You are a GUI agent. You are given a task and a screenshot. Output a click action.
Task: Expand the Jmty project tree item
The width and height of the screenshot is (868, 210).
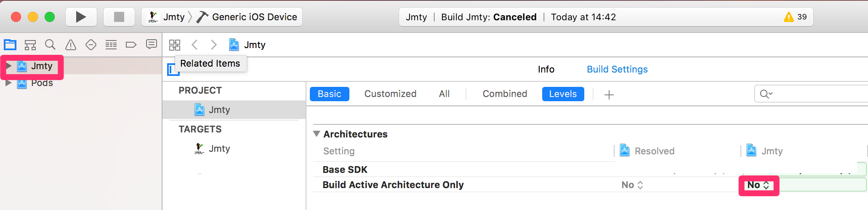[8, 66]
